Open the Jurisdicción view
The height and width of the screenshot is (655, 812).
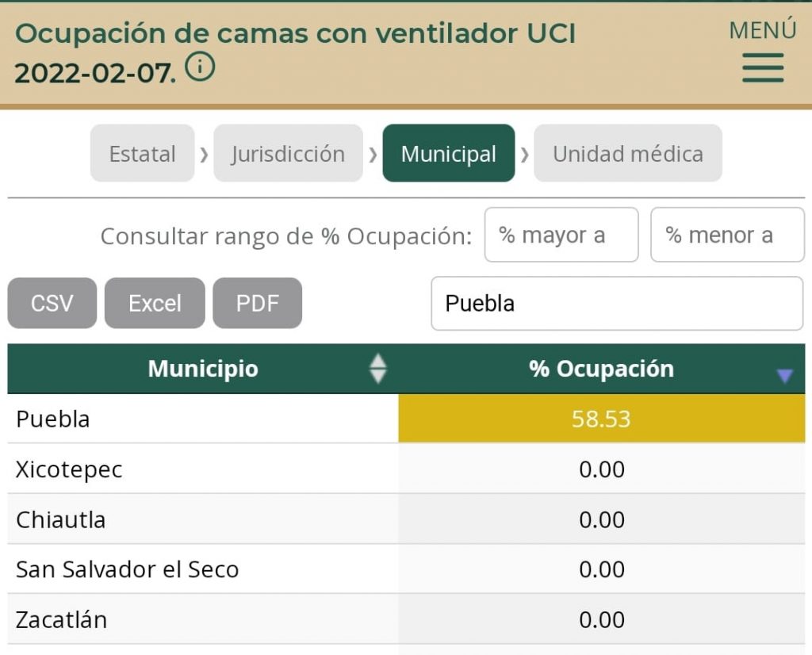pos(288,153)
